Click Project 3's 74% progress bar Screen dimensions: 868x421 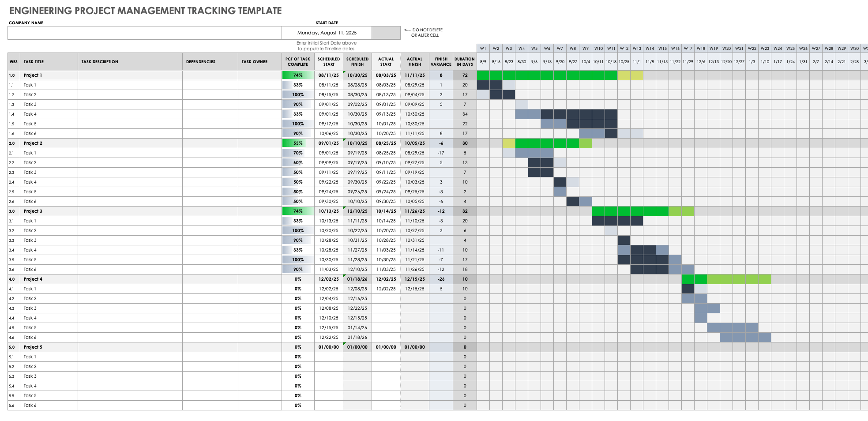click(x=298, y=211)
